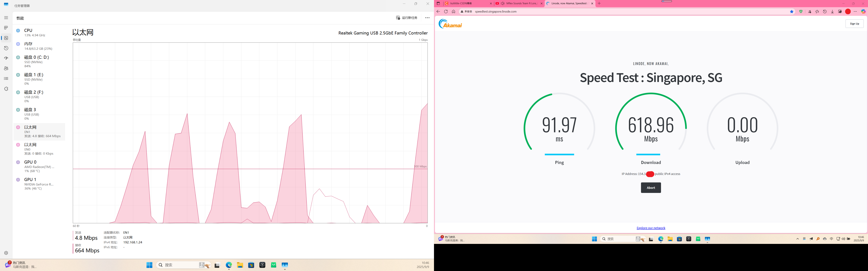The width and height of the screenshot is (868, 271).
Task: Open Details page in Task Manager sidebar
Action: (6, 78)
